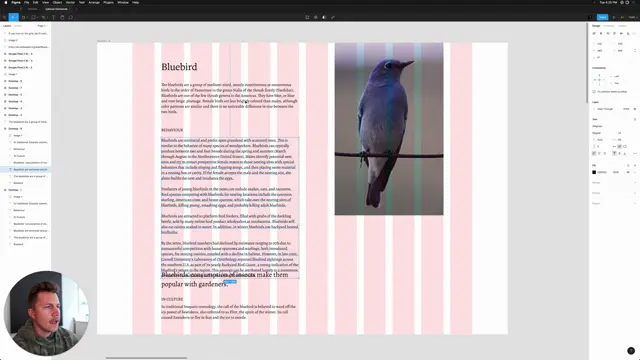Set text alignment to center

[x=599, y=153]
